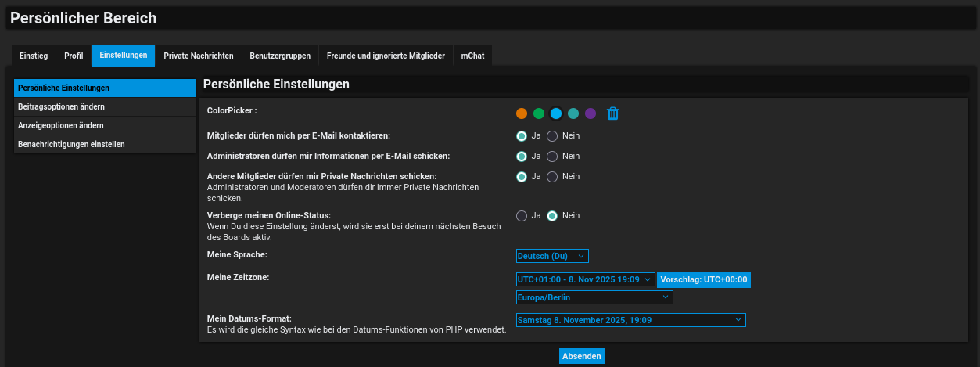The image size is (980, 367).
Task: Select Nein for administrator e-mail information
Action: tap(552, 157)
